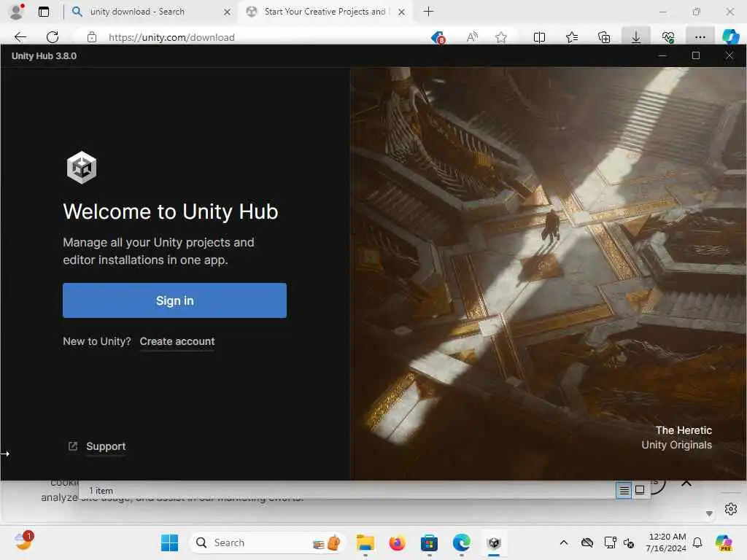Open Edge Settings and more menu

tap(700, 37)
